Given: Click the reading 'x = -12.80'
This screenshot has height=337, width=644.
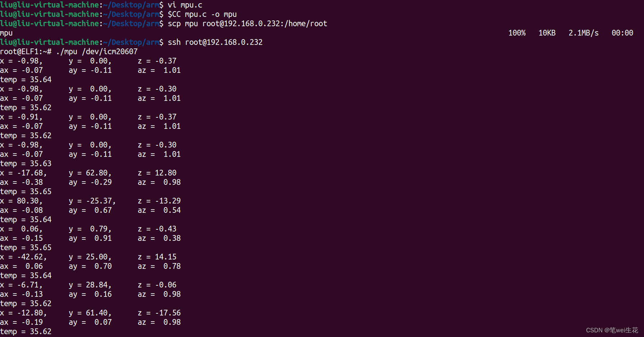Looking at the screenshot, I should [x=22, y=313].
